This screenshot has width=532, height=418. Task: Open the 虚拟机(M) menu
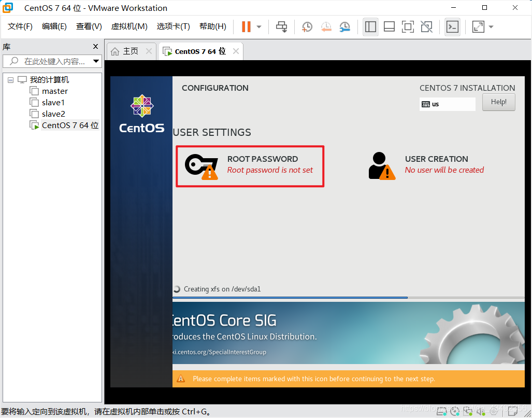[x=130, y=26]
